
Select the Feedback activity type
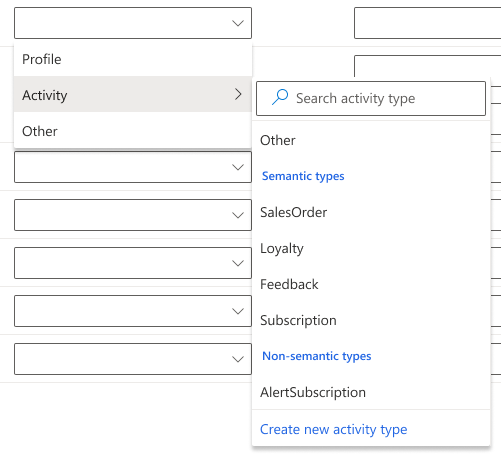click(371, 284)
